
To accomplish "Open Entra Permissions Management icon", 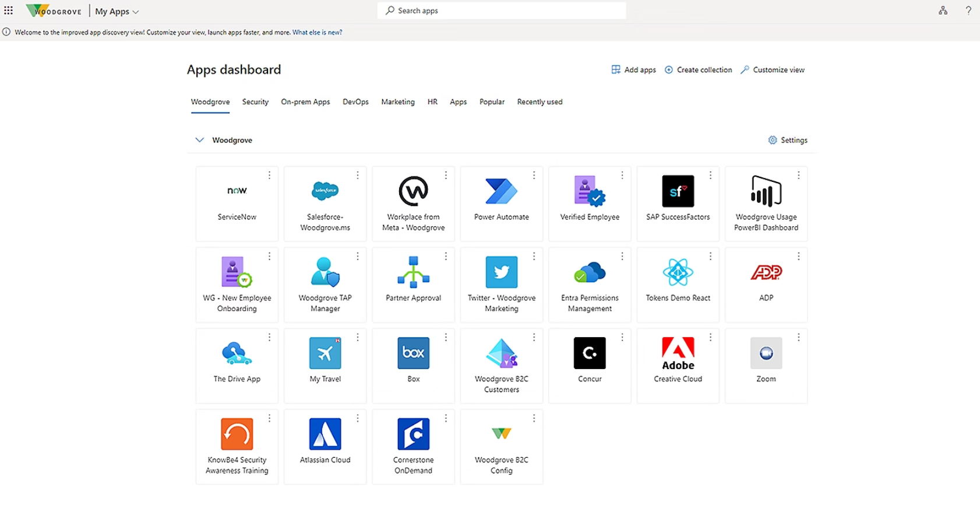I will coord(590,272).
